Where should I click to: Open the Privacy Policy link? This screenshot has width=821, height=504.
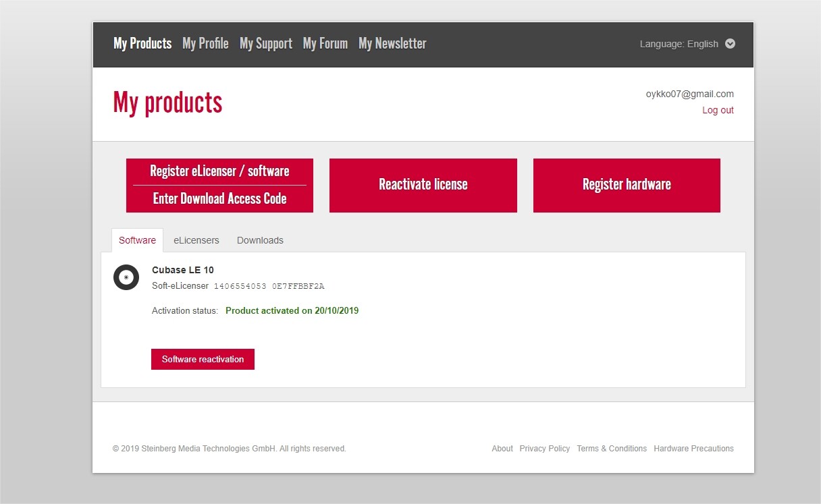tap(545, 449)
